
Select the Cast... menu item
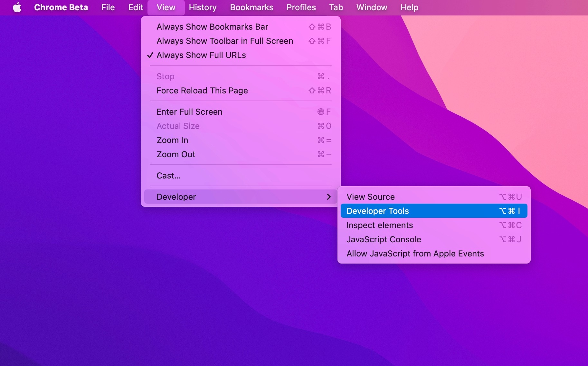(241, 176)
